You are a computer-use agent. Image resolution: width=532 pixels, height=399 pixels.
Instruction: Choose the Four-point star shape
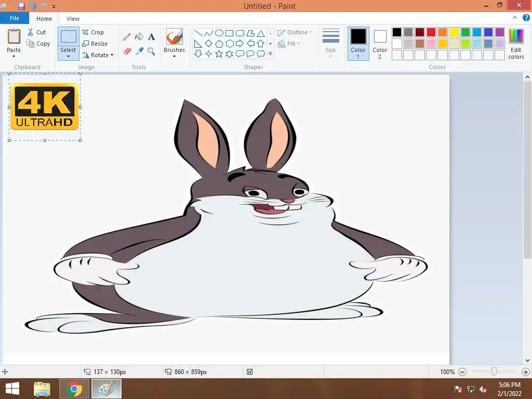(x=209, y=54)
